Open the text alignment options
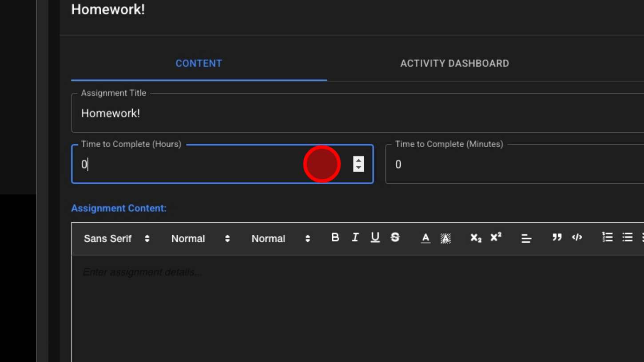 coord(526,239)
